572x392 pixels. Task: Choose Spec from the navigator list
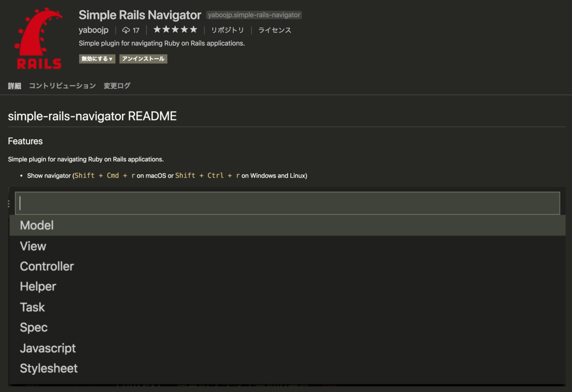coord(287,328)
